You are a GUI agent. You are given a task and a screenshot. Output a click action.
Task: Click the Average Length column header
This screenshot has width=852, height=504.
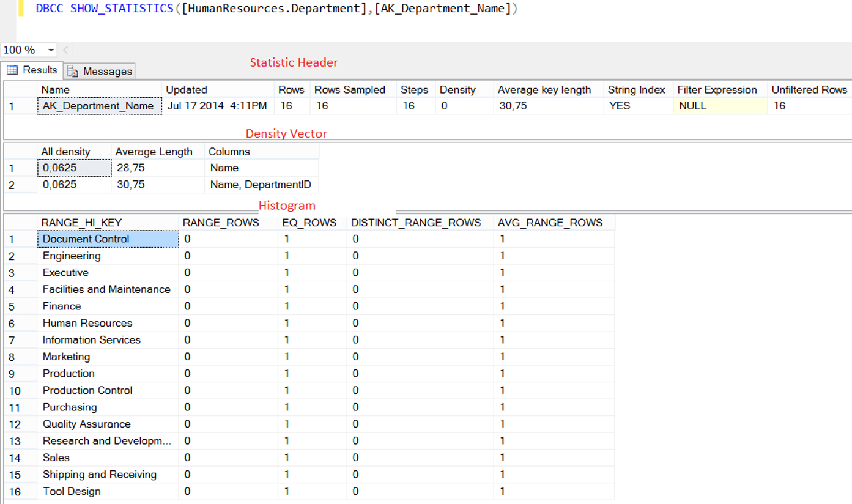point(158,152)
